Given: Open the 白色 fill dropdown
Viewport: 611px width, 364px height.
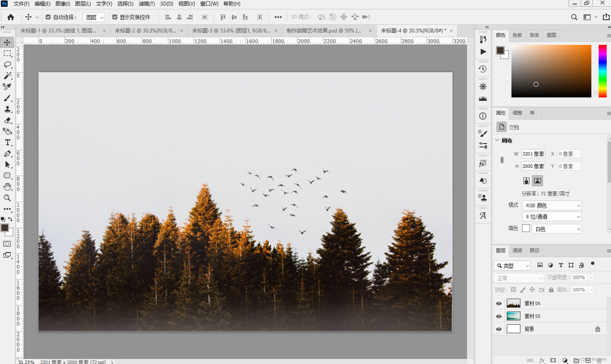Looking at the screenshot, I should pyautogui.click(x=557, y=229).
